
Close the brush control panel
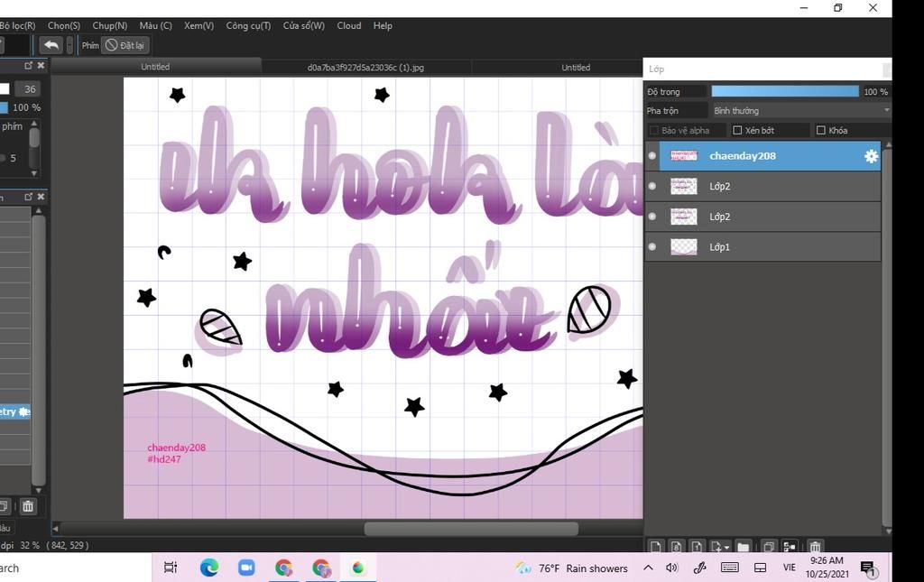[41, 65]
